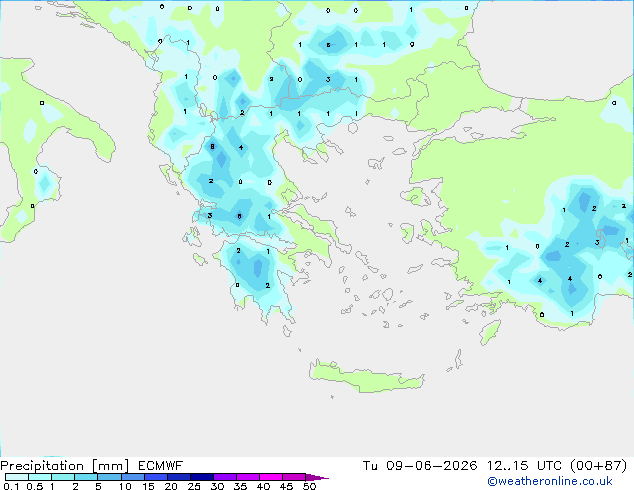This screenshot has height=490, width=634.
Task: Click the arrow tip at legend's end
Action: click(x=317, y=477)
